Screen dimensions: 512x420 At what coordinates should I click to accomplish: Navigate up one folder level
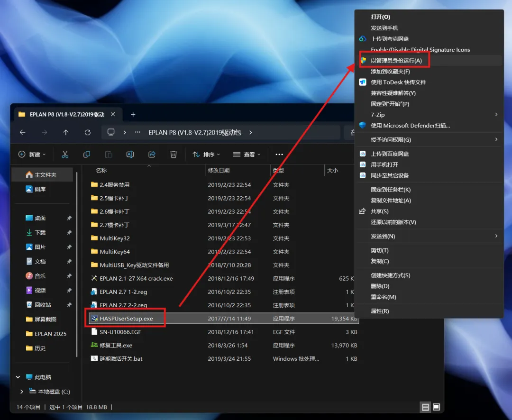click(x=65, y=132)
